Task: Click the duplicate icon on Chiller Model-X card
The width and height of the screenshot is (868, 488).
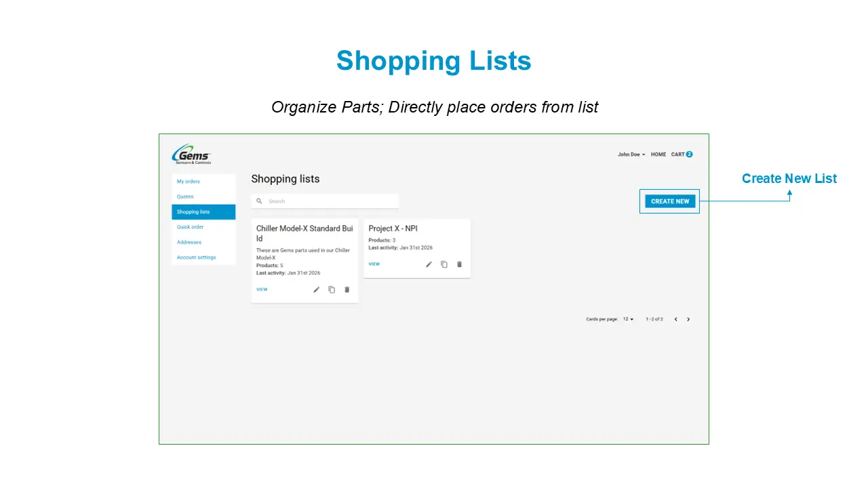Action: [332, 289]
